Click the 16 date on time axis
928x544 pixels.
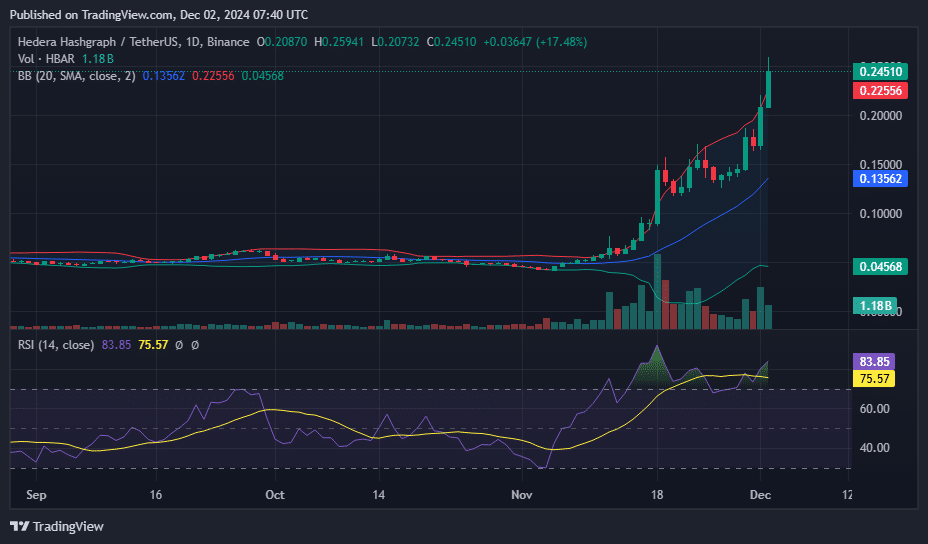156,494
